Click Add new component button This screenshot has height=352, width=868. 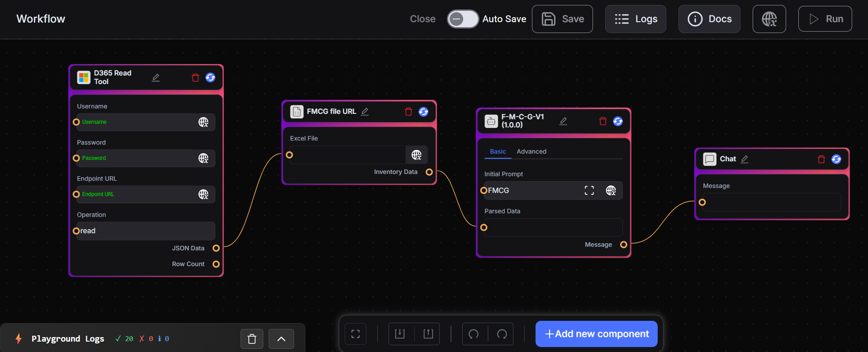[596, 334]
